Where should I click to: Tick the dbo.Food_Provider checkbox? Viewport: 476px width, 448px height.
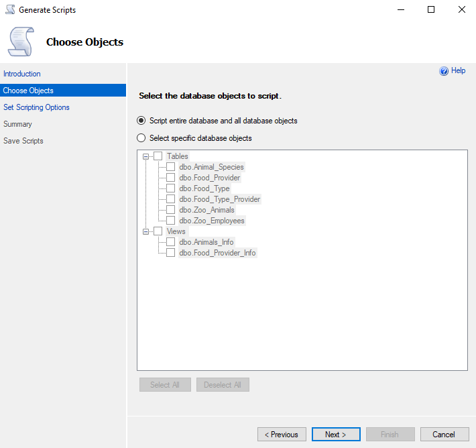coord(170,177)
